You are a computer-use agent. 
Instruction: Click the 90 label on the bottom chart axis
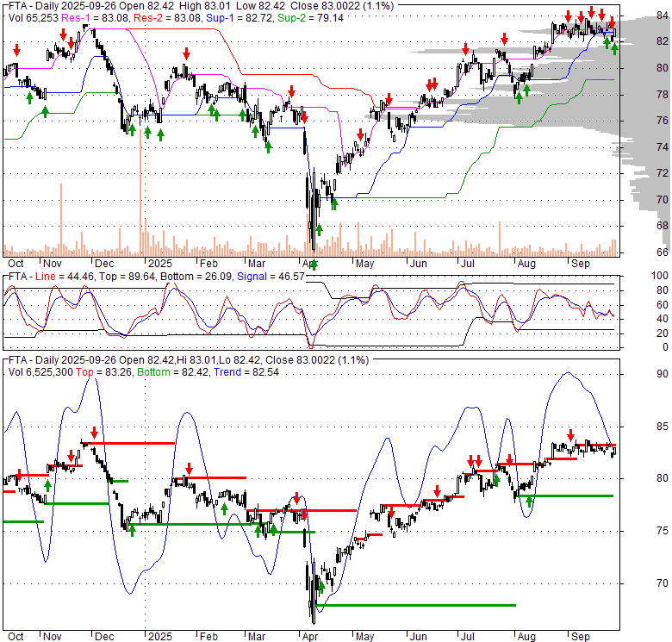663,374
